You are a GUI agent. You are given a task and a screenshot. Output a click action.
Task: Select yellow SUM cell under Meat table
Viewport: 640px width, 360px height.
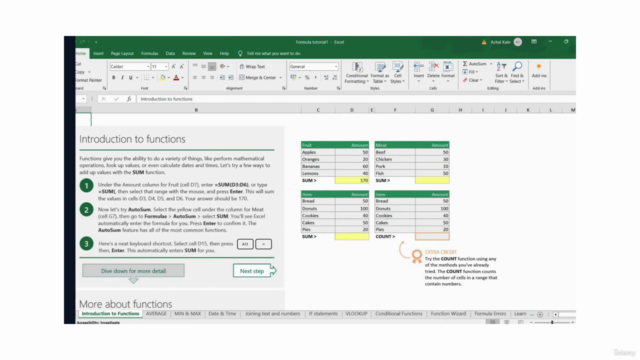(x=432, y=180)
